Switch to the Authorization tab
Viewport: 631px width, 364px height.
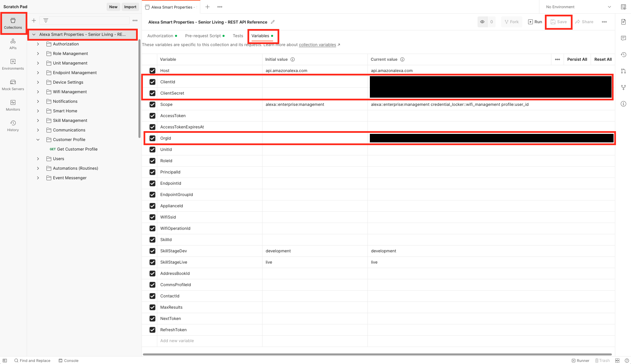162,36
